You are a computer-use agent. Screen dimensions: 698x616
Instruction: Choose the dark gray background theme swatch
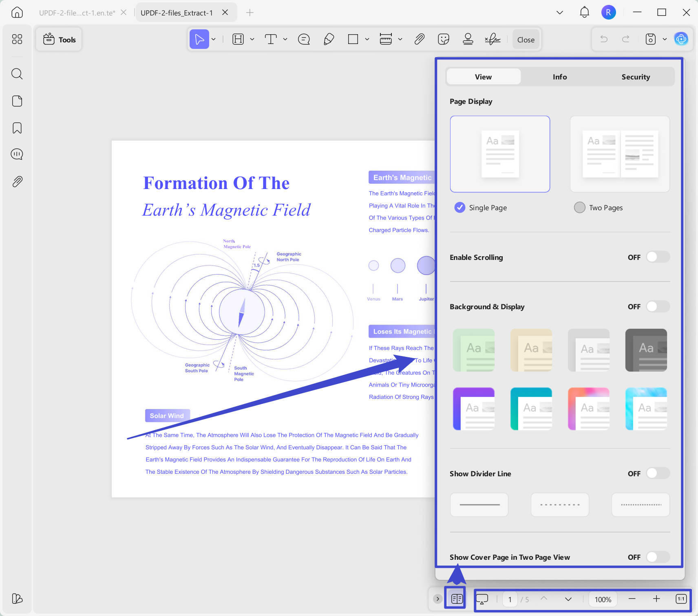646,350
